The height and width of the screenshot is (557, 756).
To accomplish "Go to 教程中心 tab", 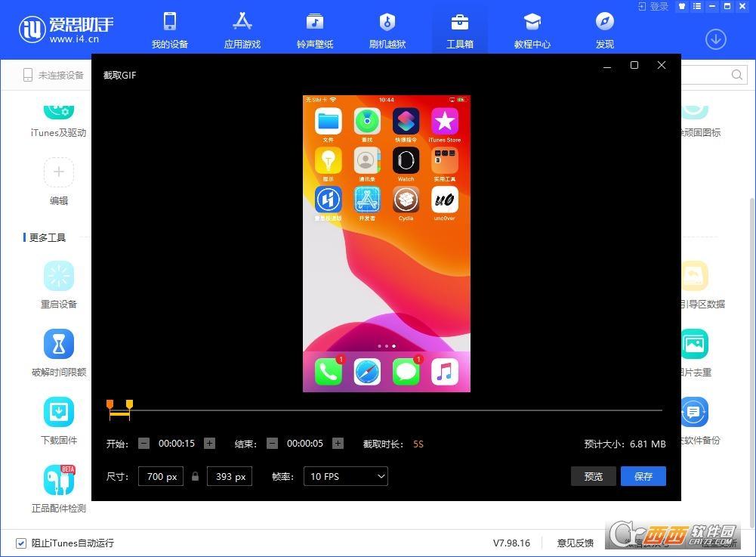I will click(x=532, y=30).
